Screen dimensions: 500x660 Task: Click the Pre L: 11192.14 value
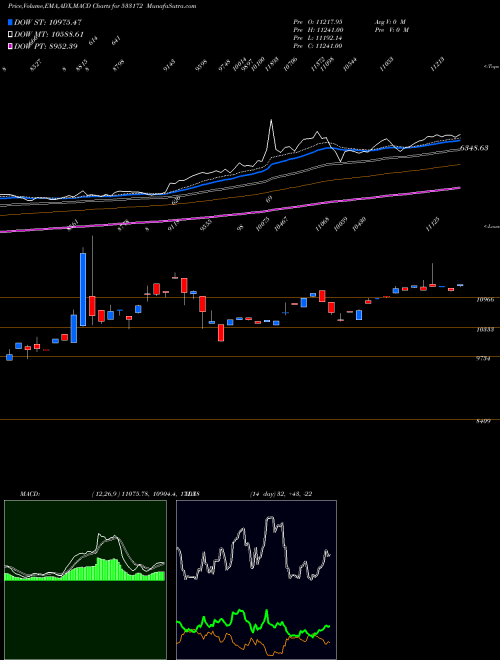[x=317, y=38]
